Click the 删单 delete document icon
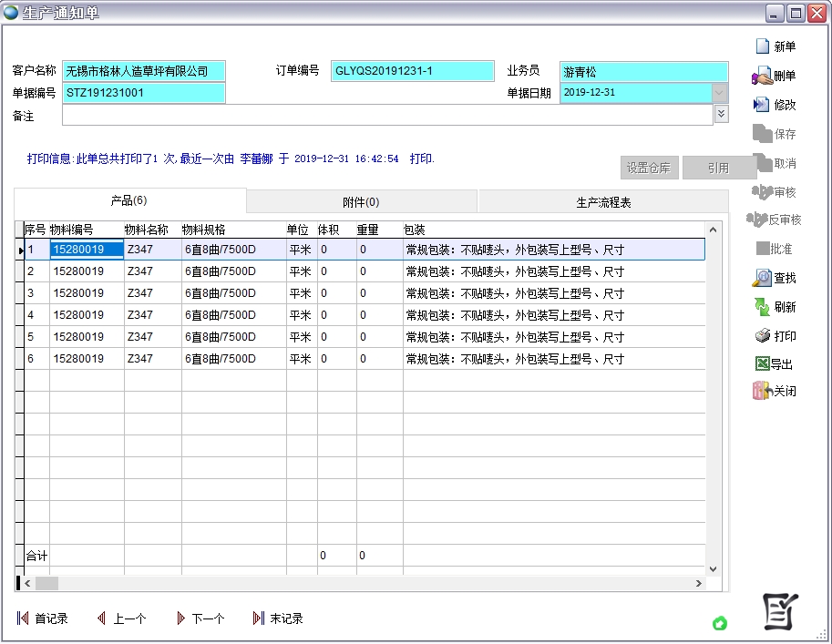This screenshot has height=644, width=832. [762, 76]
